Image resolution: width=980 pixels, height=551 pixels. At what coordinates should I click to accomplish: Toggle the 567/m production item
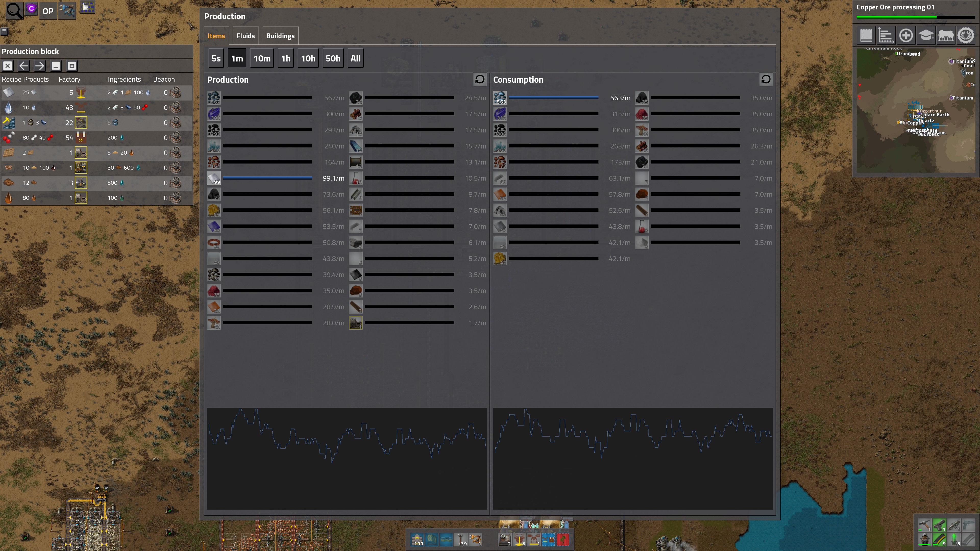click(x=214, y=98)
